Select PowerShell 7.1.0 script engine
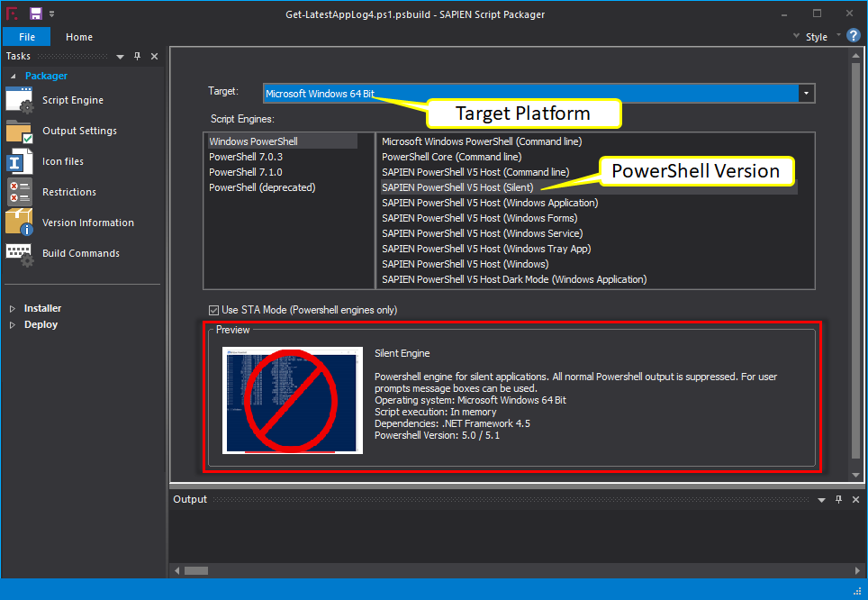This screenshot has width=868, height=600. [x=246, y=172]
